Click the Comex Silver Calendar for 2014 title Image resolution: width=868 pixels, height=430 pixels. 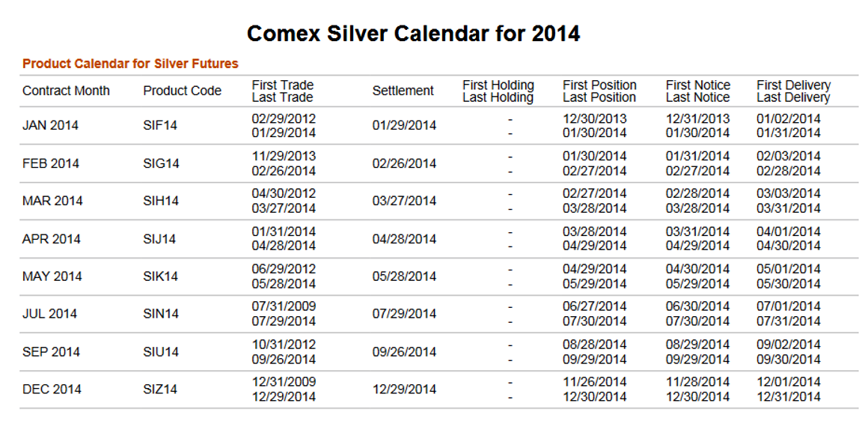[414, 34]
